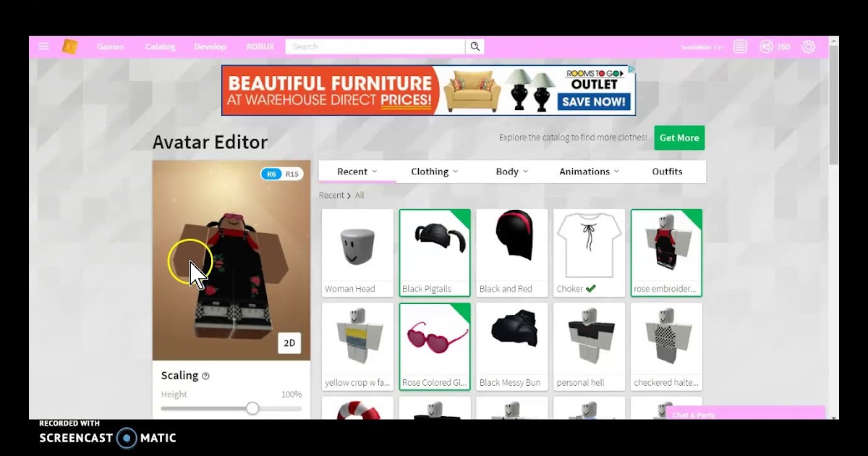The width and height of the screenshot is (868, 456).
Task: Click the Recent breadcrumb link
Action: point(331,195)
